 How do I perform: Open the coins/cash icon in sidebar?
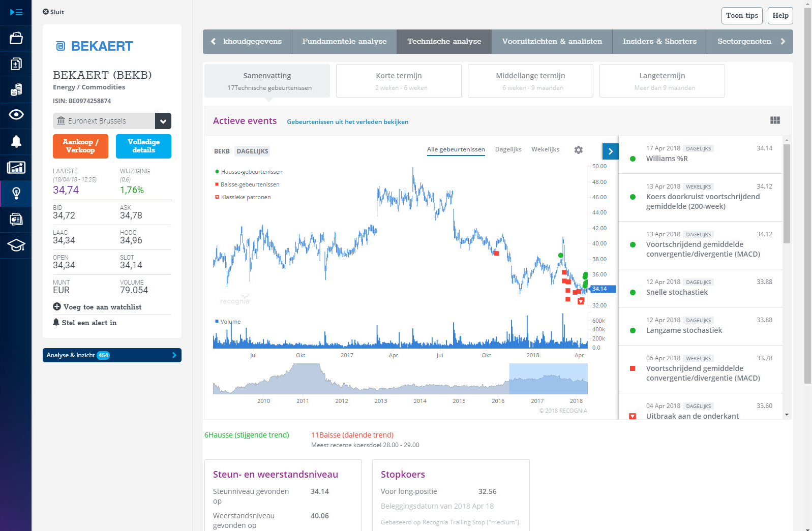click(x=16, y=90)
